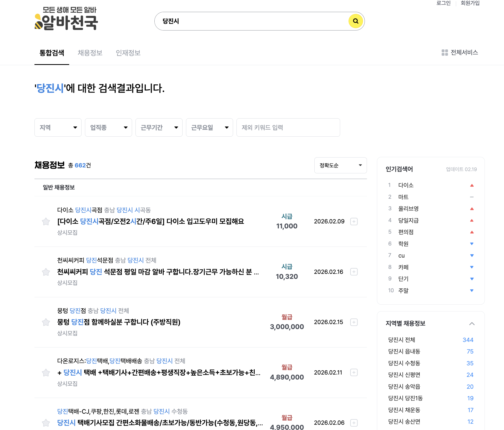Scrap the 당진택배-CJ listing with plus icon
This screenshot has width=504, height=430.
[x=354, y=423]
